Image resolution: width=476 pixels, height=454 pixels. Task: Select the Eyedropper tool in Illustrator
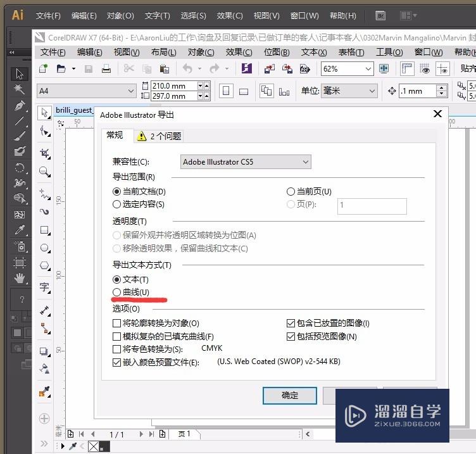20,230
